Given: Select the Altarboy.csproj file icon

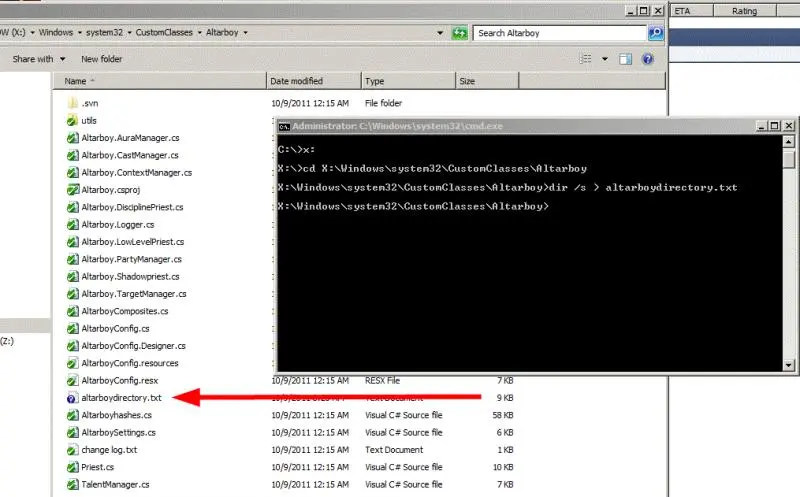Looking at the screenshot, I should (72, 190).
